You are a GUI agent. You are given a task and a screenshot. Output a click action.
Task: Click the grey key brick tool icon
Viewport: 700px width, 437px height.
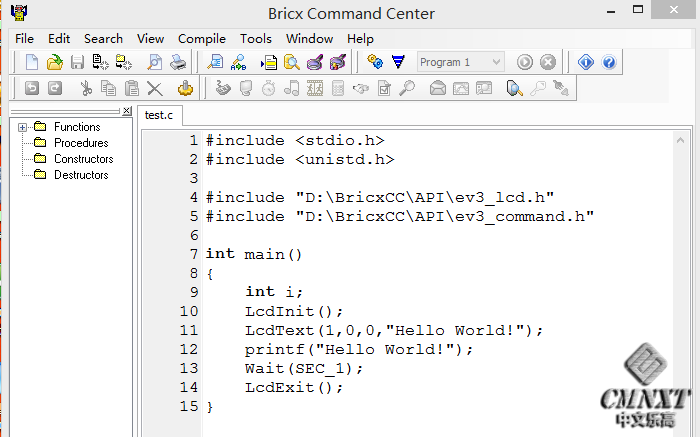(x=538, y=88)
